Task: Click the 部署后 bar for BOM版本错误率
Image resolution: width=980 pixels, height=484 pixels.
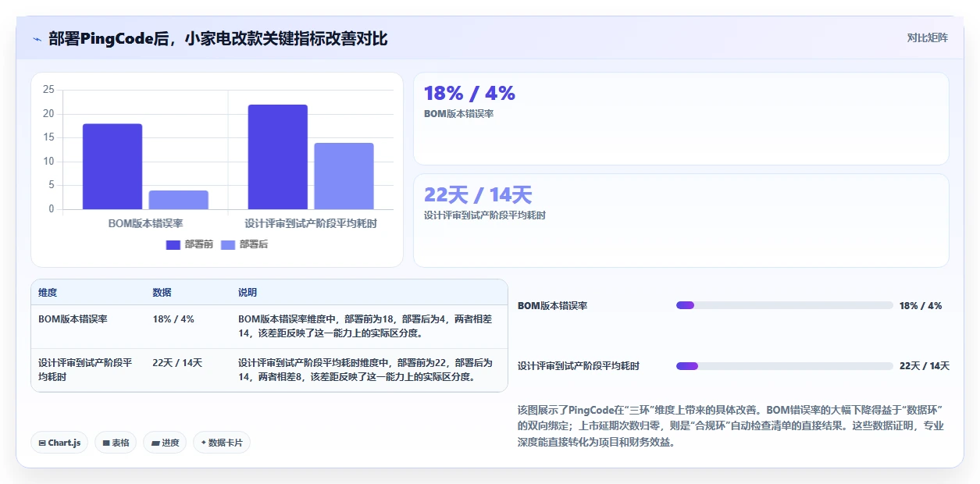Action: coord(179,200)
